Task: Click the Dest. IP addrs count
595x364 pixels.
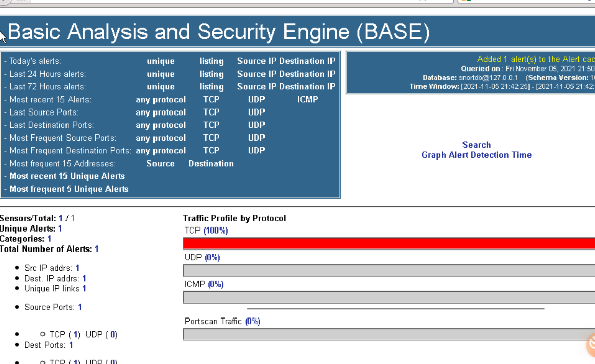Action: 84,279
